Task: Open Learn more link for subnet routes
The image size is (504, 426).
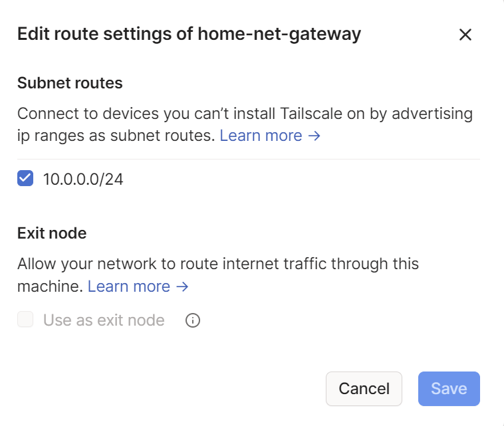Action: click(261, 136)
